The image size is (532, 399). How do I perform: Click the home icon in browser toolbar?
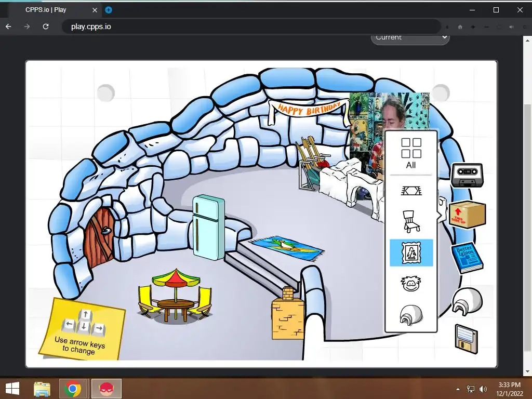(x=460, y=27)
